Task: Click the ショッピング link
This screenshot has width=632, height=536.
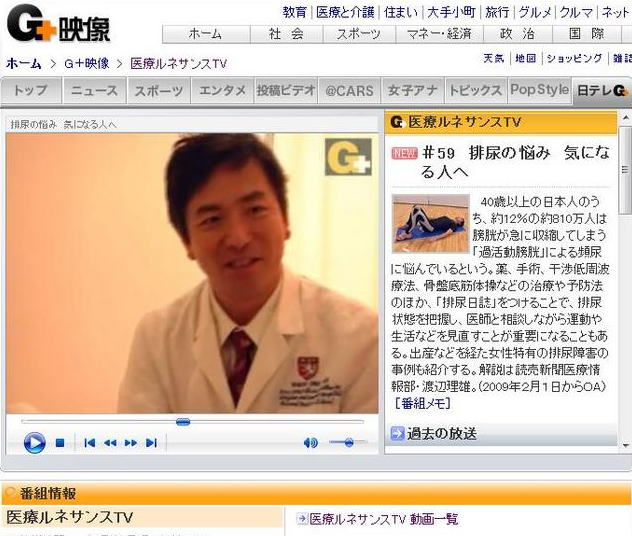Action: 574,58
